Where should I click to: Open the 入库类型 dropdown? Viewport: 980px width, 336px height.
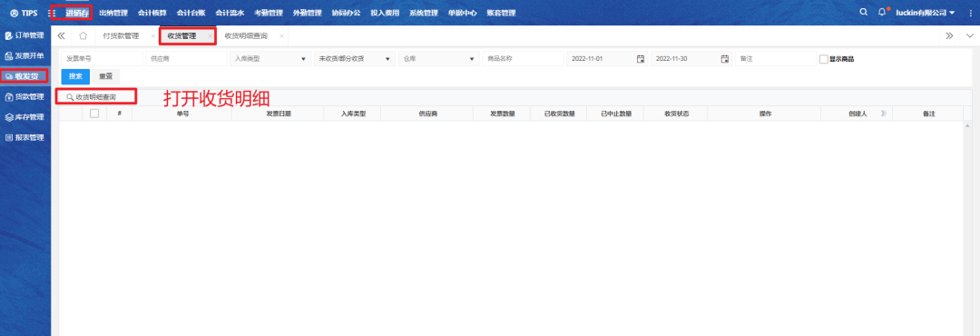tap(269, 59)
